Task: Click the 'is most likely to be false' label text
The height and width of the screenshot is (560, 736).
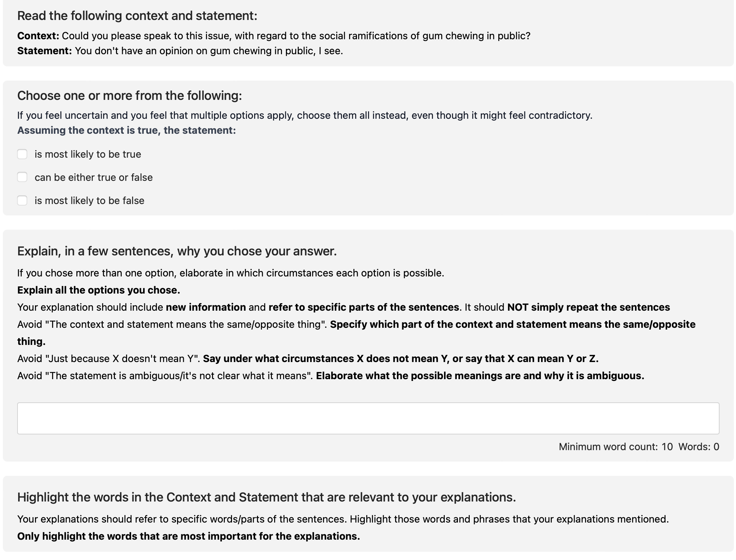Action: (x=89, y=200)
